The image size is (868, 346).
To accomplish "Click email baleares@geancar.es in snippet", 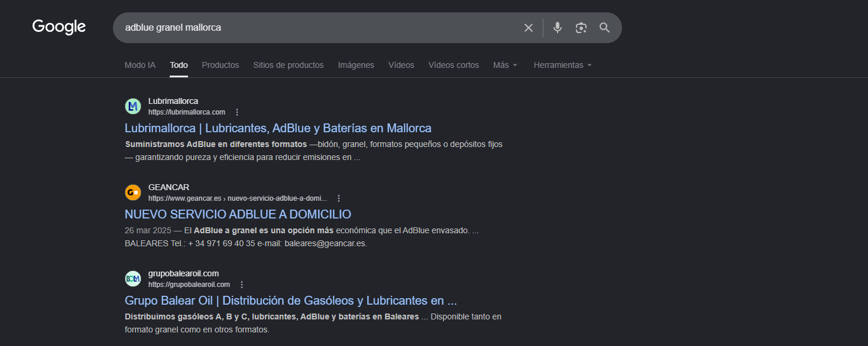I will [x=326, y=243].
